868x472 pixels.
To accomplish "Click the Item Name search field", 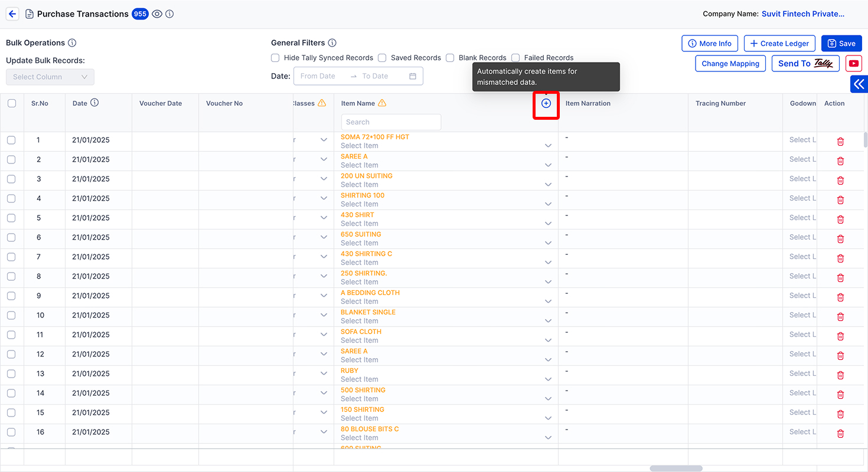I will tap(391, 122).
